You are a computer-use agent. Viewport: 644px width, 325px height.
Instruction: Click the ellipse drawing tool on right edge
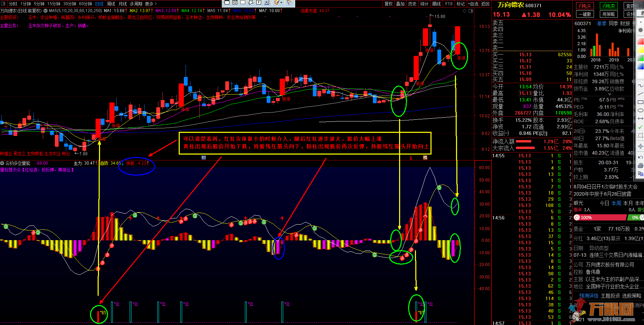641,110
